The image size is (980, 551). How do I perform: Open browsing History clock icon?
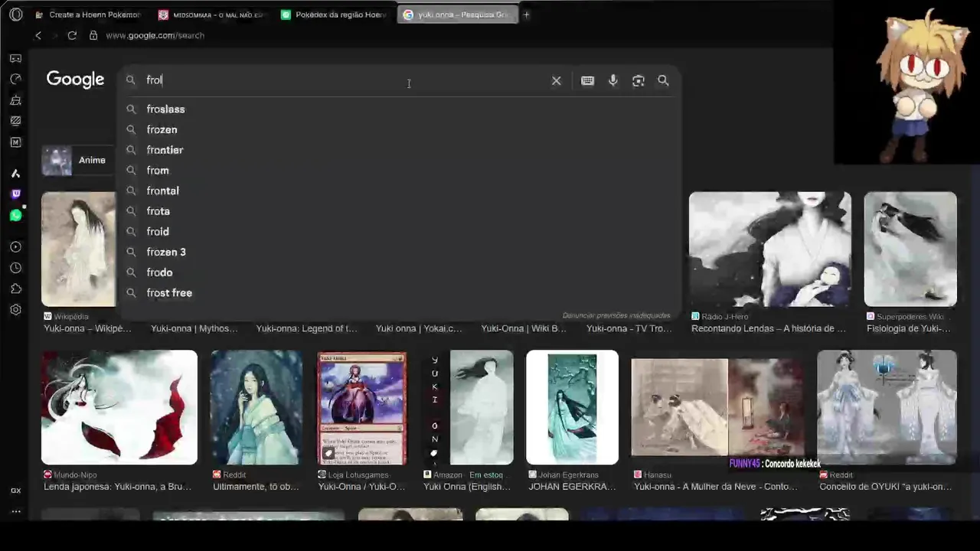(15, 268)
